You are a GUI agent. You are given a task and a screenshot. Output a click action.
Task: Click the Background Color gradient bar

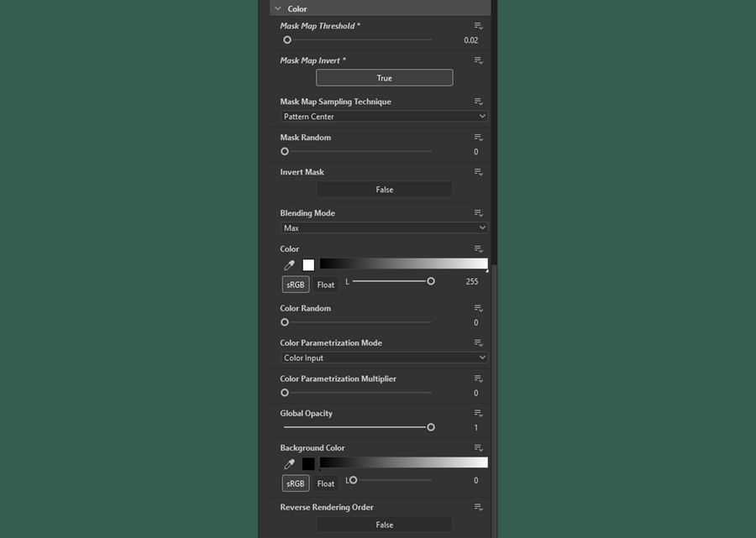pyautogui.click(x=403, y=462)
